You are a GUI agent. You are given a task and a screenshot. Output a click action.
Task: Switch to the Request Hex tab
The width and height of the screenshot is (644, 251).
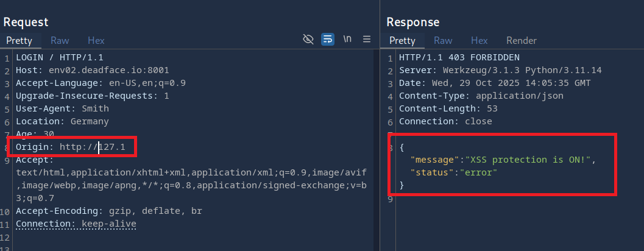(96, 41)
